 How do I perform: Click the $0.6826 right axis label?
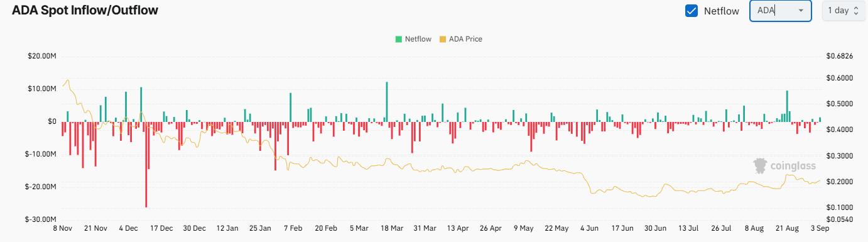[x=840, y=56]
